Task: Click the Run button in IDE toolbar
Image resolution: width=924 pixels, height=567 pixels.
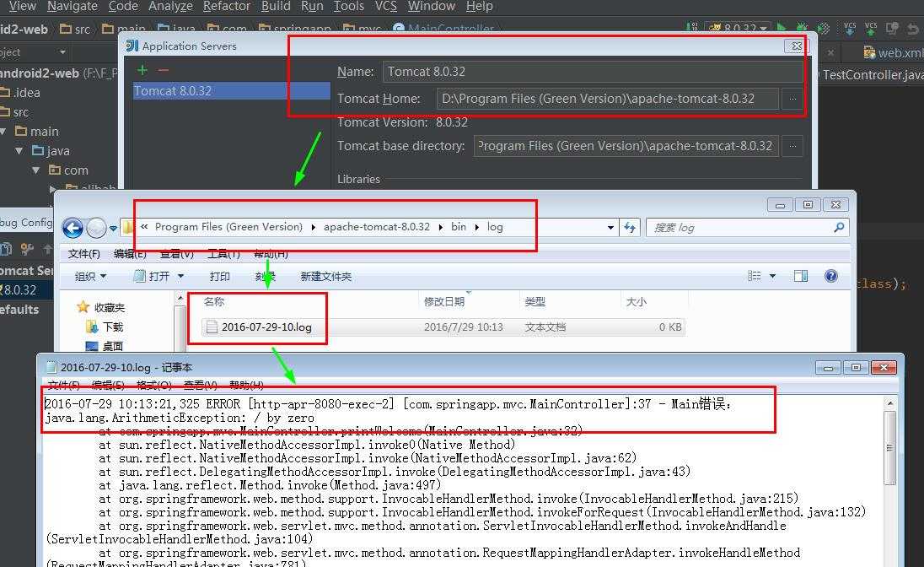Action: point(782,27)
